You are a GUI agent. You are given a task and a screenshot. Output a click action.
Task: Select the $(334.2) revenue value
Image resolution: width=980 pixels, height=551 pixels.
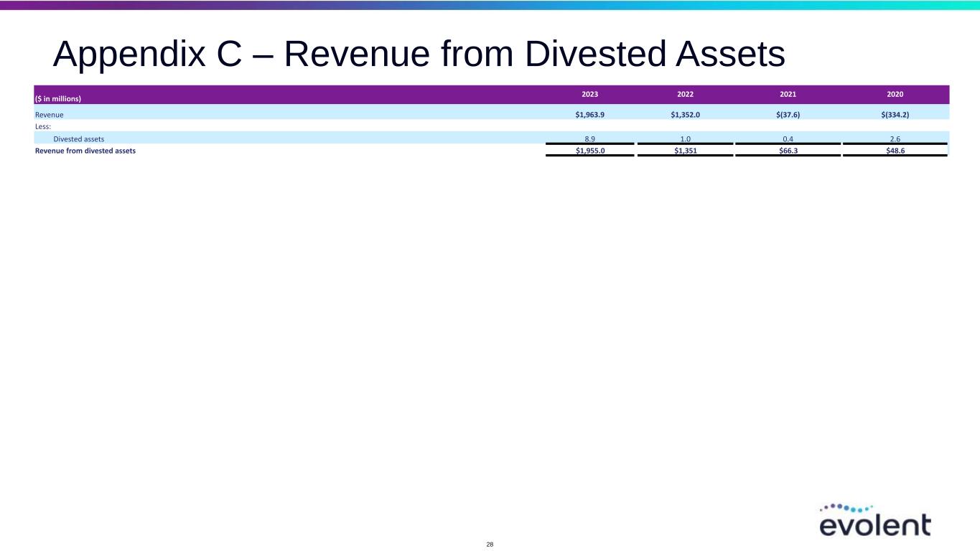[895, 114]
